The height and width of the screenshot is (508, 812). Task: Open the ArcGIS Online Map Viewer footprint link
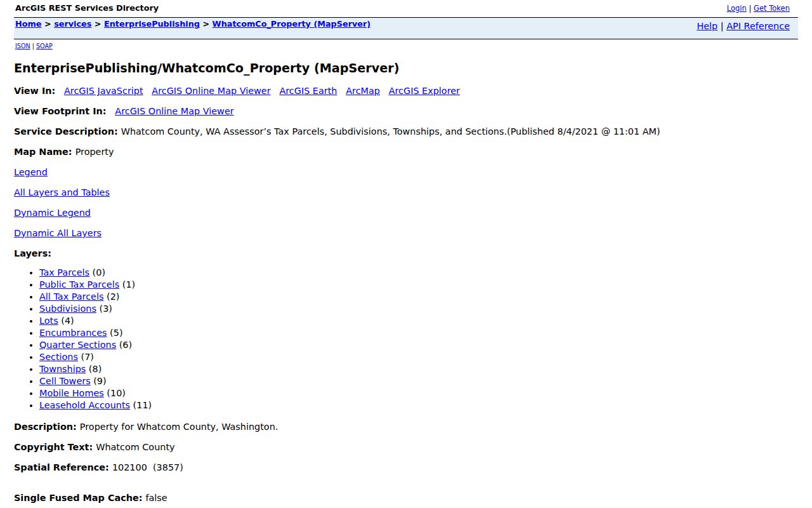coord(174,111)
